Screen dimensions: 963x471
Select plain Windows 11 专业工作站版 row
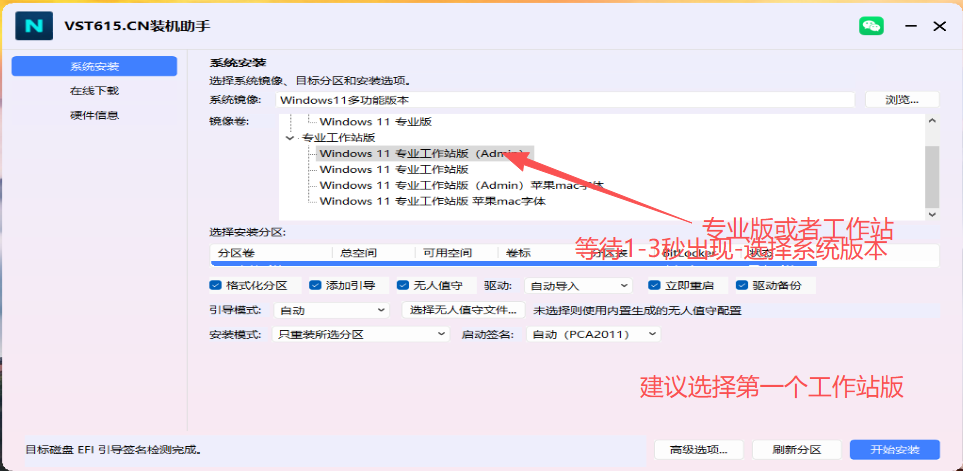(394, 169)
